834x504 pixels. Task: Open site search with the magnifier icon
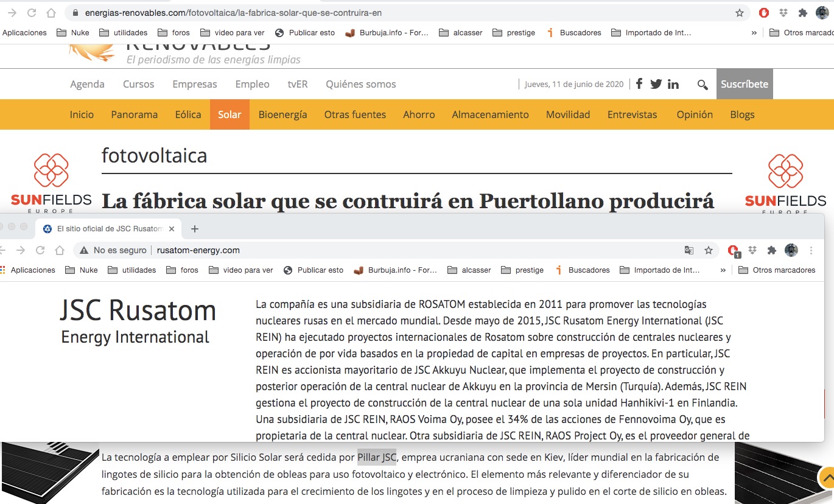703,85
